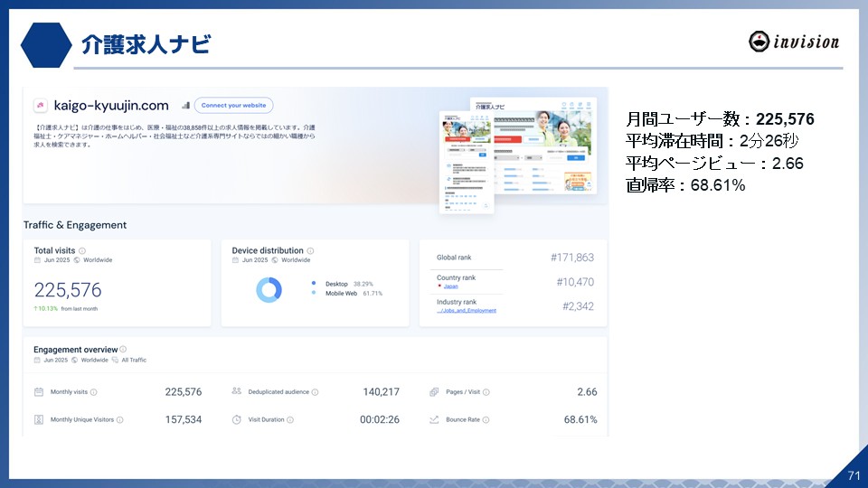Click the globe icon in Device distribution card
This screenshot has height=488, width=868.
point(275,260)
